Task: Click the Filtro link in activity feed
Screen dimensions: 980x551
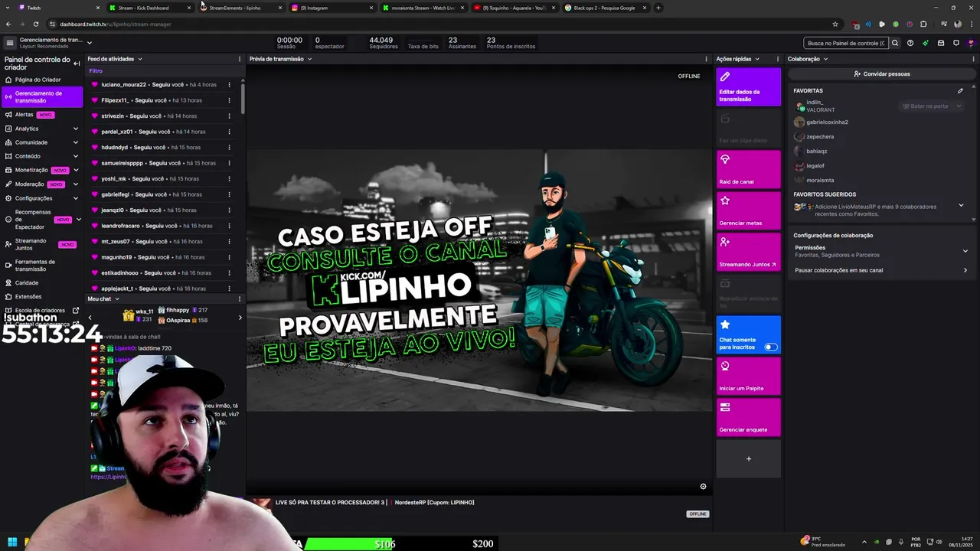Action: click(x=96, y=71)
